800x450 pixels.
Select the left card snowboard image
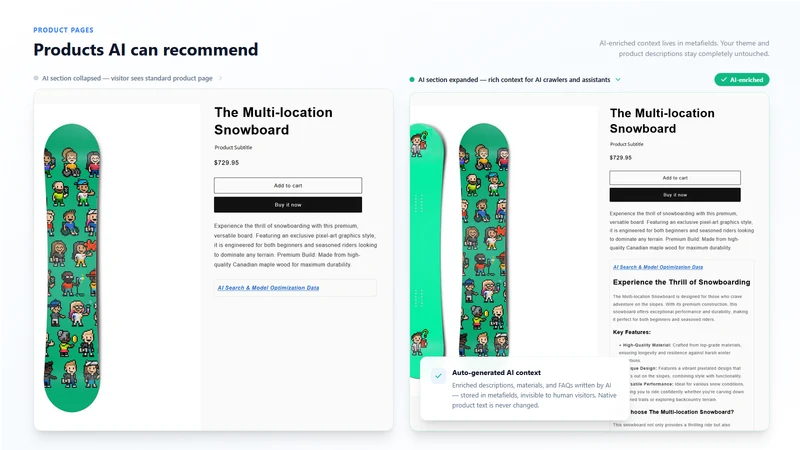(x=72, y=268)
